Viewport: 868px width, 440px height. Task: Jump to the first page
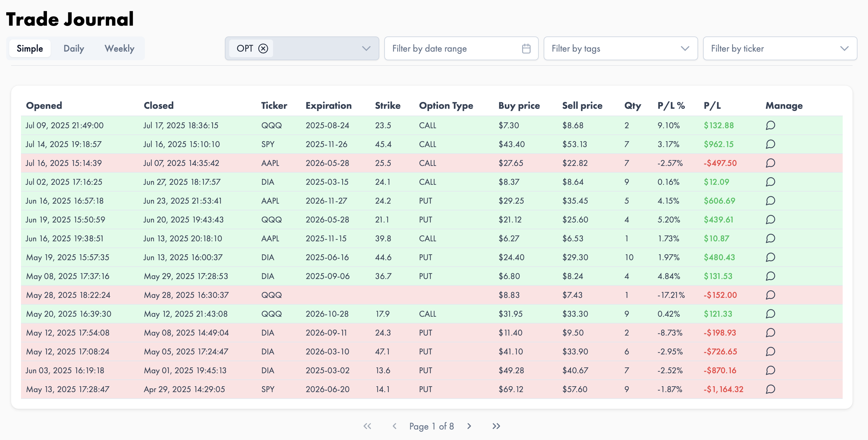(x=367, y=426)
